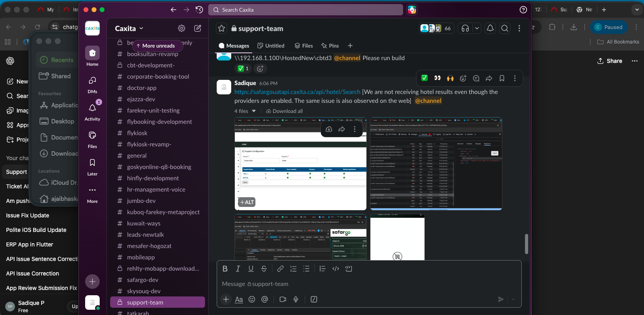Switch to the Pins tab
Viewport: 644px width, 315px height.
[x=330, y=46]
